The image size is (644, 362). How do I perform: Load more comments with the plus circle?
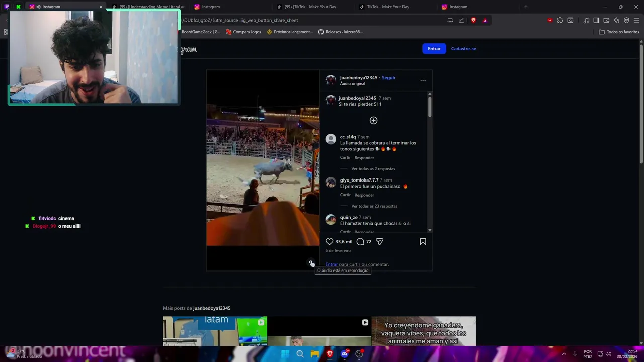coord(373,120)
